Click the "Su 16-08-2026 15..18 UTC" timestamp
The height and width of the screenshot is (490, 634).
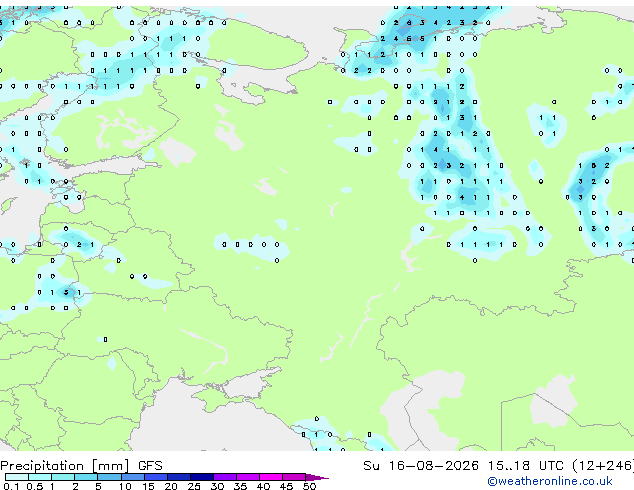463,466
